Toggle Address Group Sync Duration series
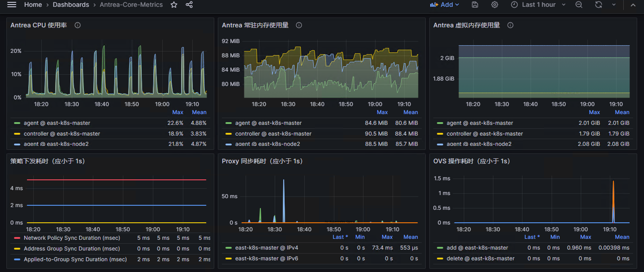The image size is (644, 272). [72, 249]
